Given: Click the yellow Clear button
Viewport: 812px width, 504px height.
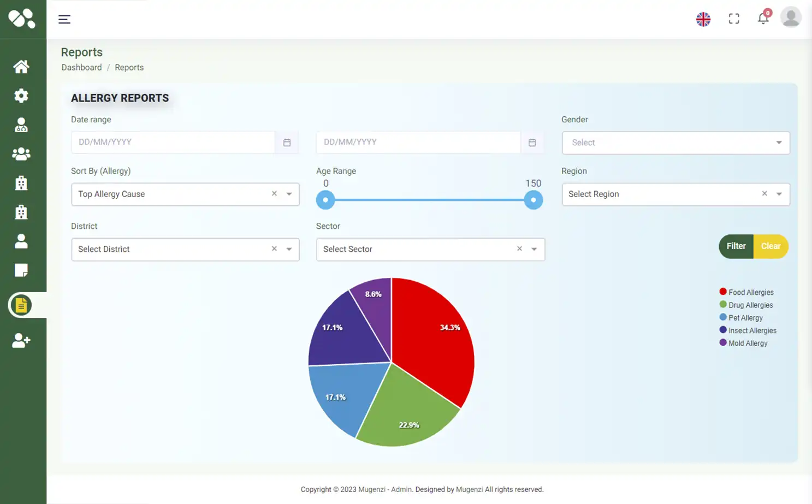Looking at the screenshot, I should [770, 246].
